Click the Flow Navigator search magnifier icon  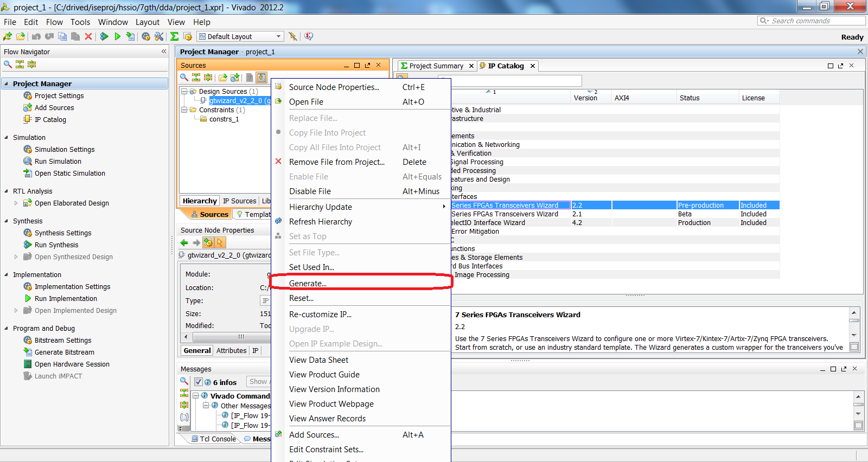tap(8, 64)
